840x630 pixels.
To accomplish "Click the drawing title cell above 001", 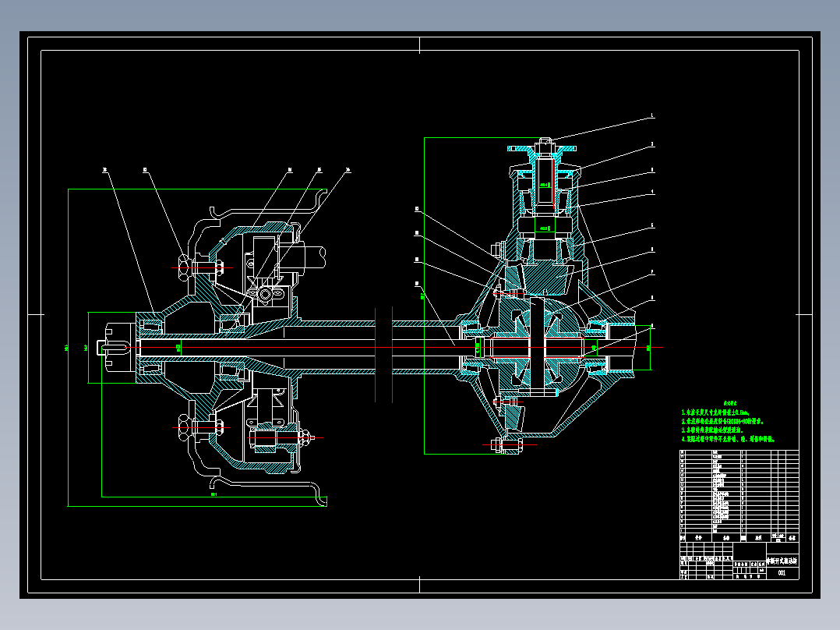I will point(782,561).
